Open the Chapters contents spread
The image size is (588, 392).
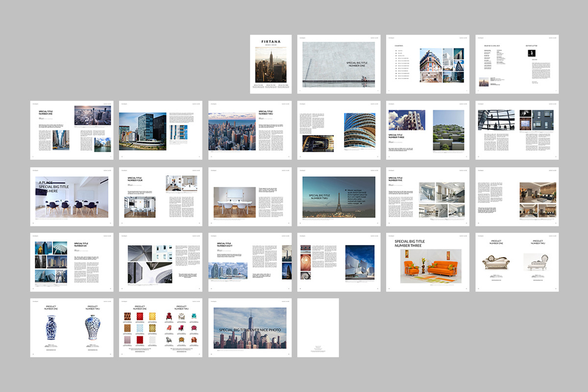point(428,64)
